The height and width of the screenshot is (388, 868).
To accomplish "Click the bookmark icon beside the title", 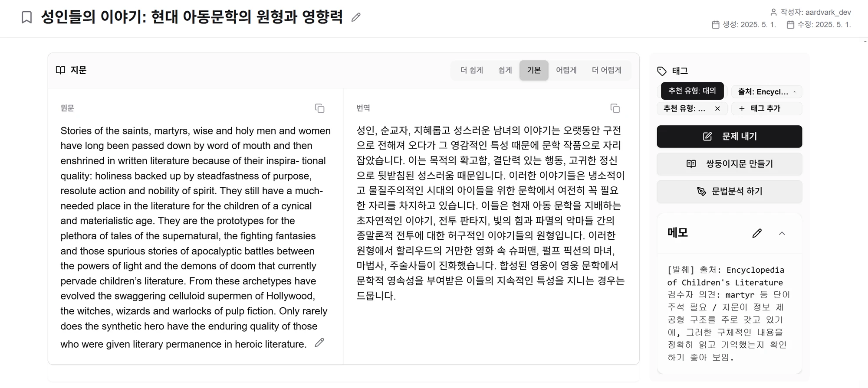I will click(26, 17).
